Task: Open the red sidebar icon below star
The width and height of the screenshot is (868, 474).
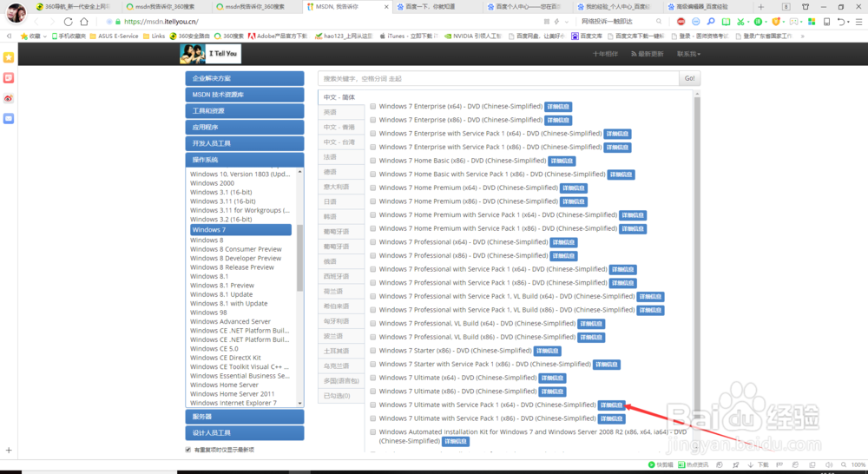Action: tap(9, 78)
